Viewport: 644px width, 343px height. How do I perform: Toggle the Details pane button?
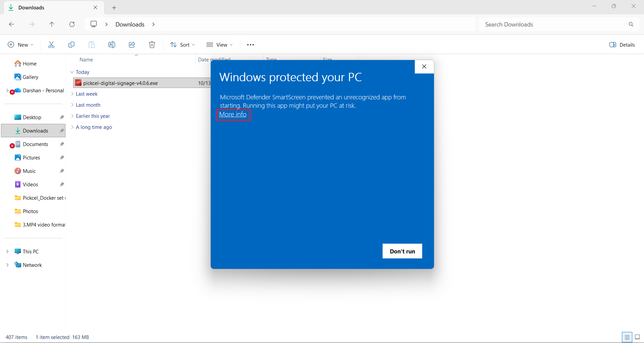tap(622, 45)
